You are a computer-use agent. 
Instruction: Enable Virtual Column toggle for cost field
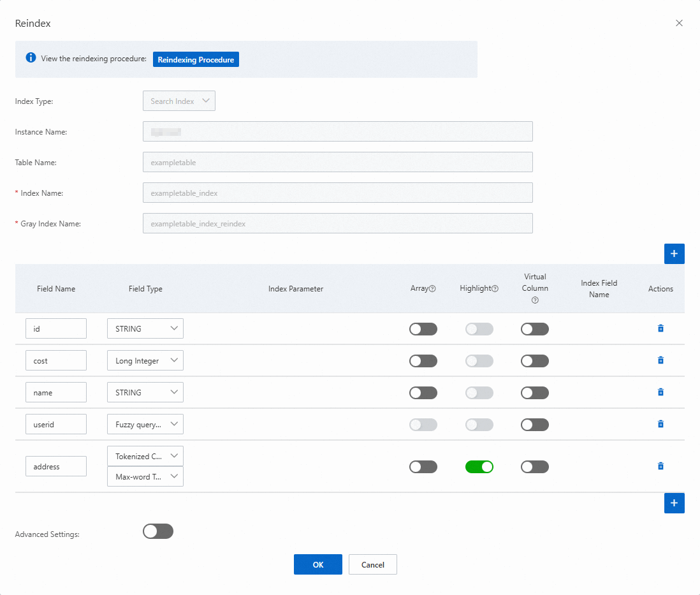pyautogui.click(x=535, y=361)
